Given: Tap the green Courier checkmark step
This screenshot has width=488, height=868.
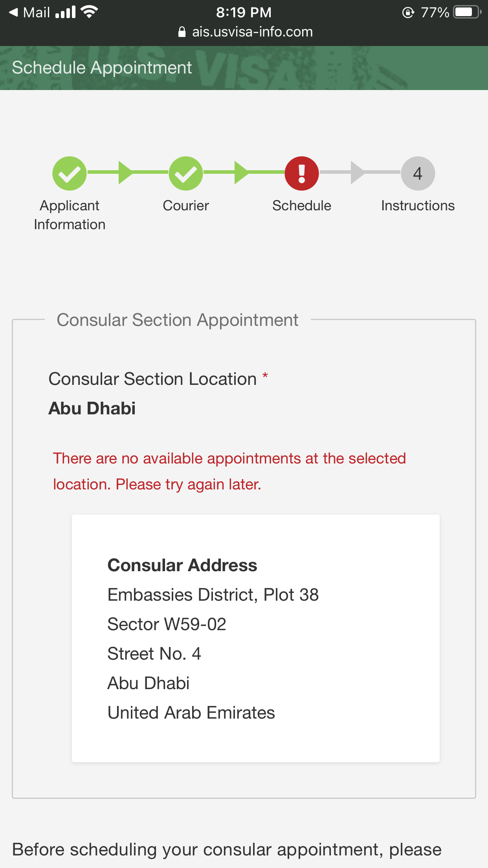Looking at the screenshot, I should click(x=185, y=173).
